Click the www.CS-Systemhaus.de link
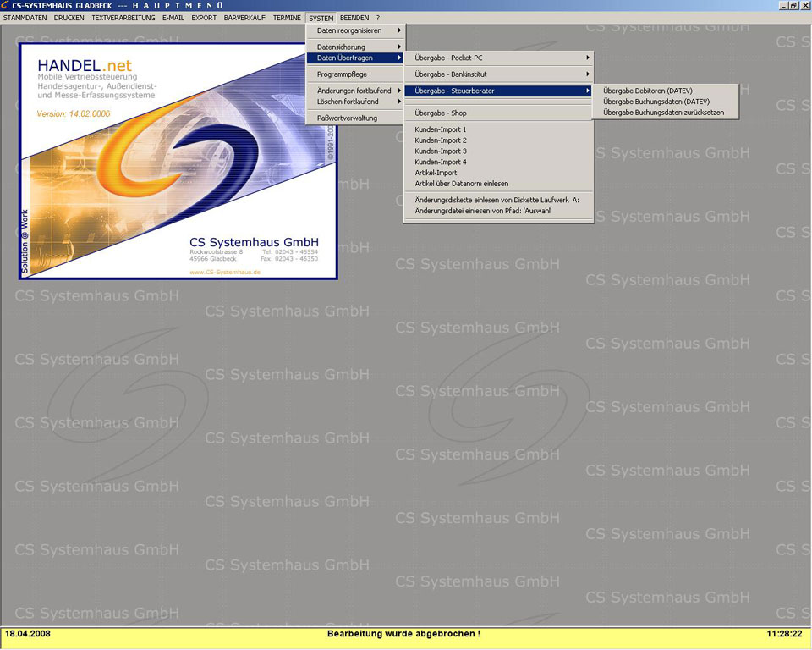 coord(224,272)
